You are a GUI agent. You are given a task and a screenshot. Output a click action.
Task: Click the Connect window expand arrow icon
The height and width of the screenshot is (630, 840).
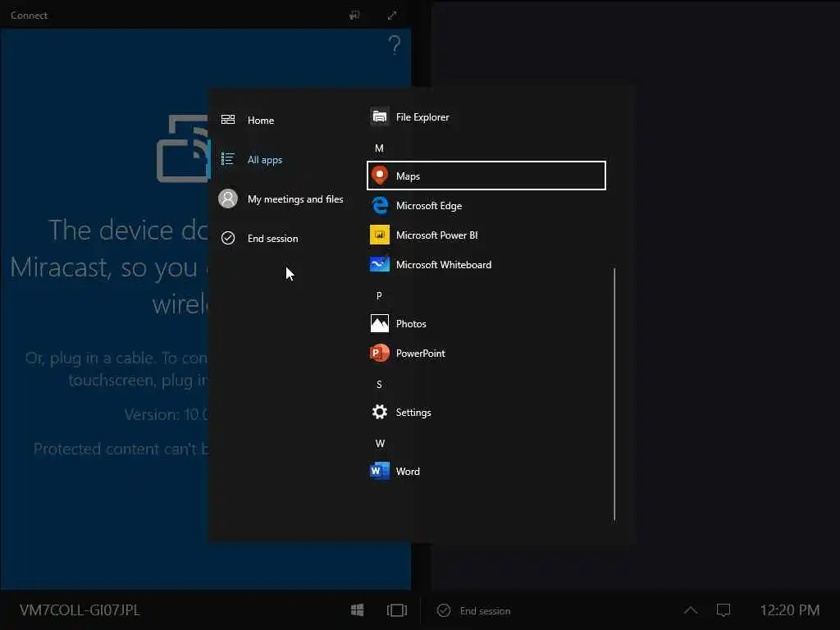[x=392, y=16]
